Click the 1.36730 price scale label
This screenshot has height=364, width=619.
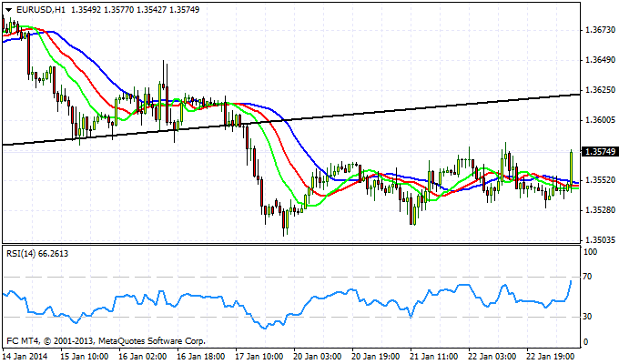click(x=601, y=30)
